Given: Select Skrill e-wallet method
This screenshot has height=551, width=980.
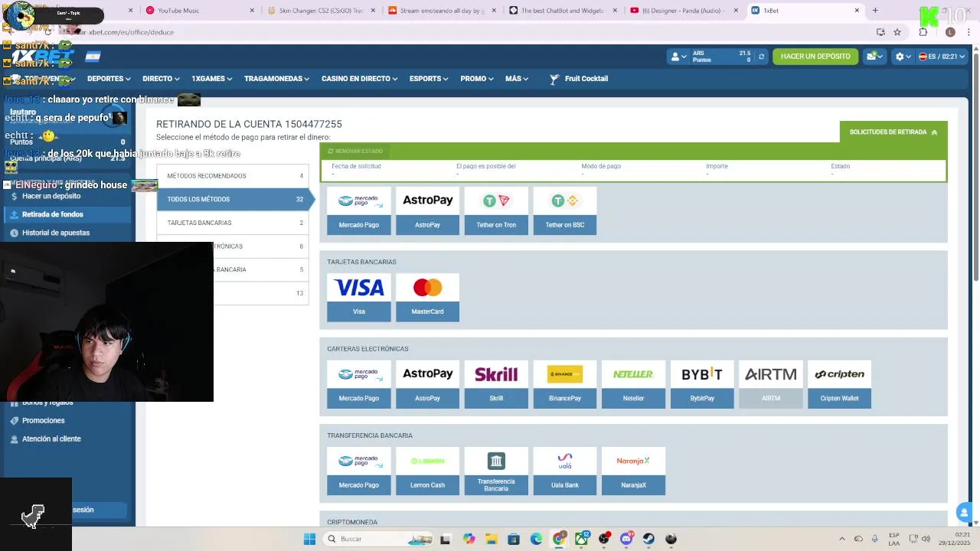Looking at the screenshot, I should coord(496,384).
